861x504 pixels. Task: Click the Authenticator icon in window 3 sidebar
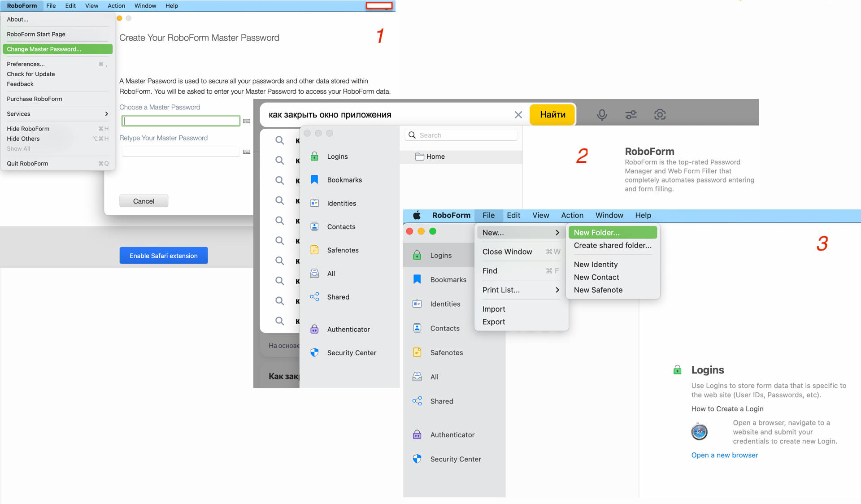click(x=417, y=434)
